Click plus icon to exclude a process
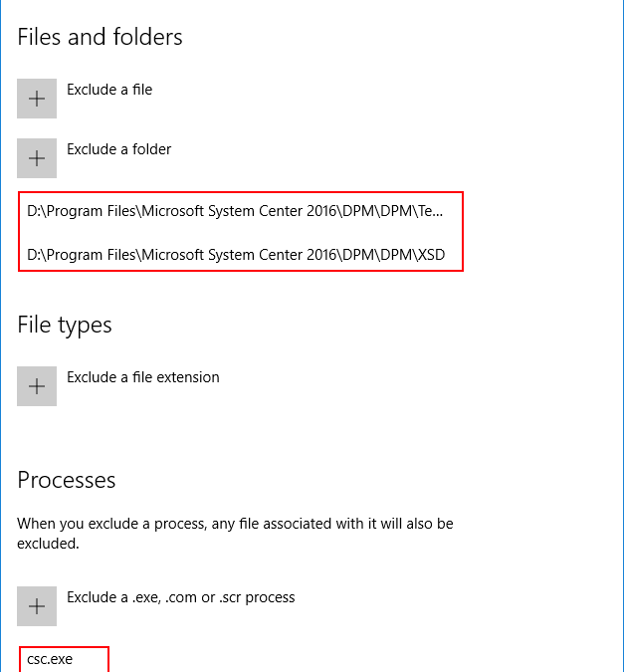This screenshot has width=624, height=672. pos(37,606)
